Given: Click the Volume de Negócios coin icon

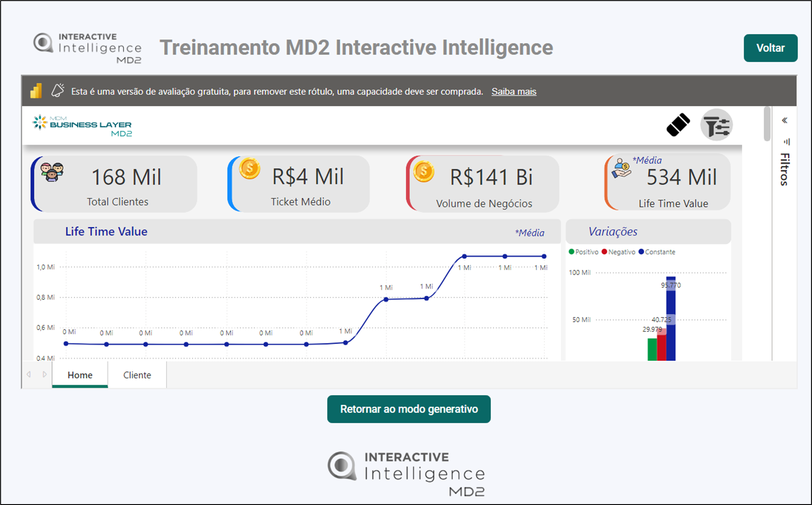Looking at the screenshot, I should pos(423,172).
